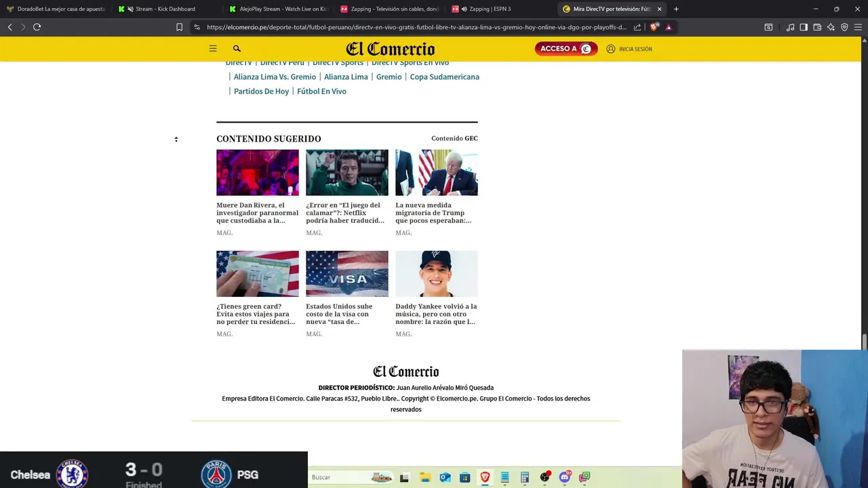This screenshot has height=488, width=868.
Task: Click the Dan Rivera article thumbnail
Action: tap(258, 173)
